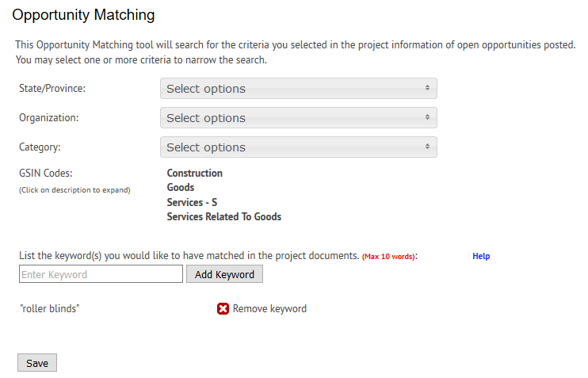This screenshot has height=378, width=588.
Task: Open the State/Province select options dropdown
Action: coord(298,89)
